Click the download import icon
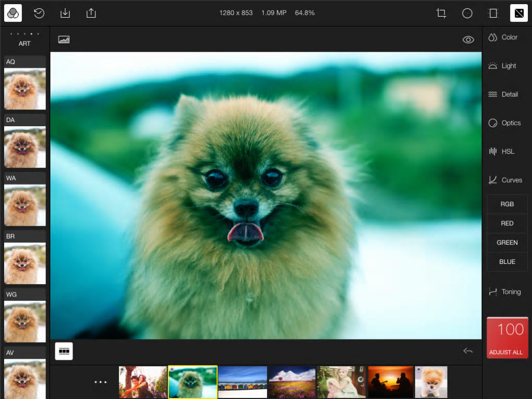This screenshot has height=399, width=532. 65,13
